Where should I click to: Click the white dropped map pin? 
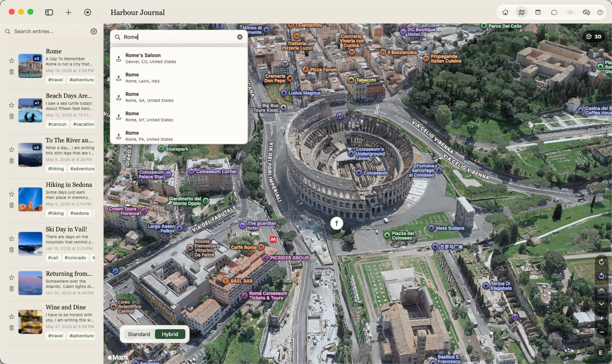coord(337,223)
